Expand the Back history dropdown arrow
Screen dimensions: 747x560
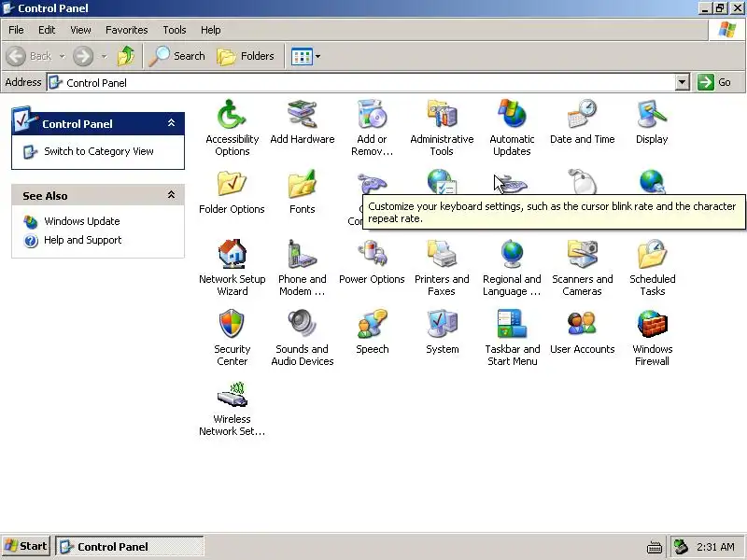[62, 56]
